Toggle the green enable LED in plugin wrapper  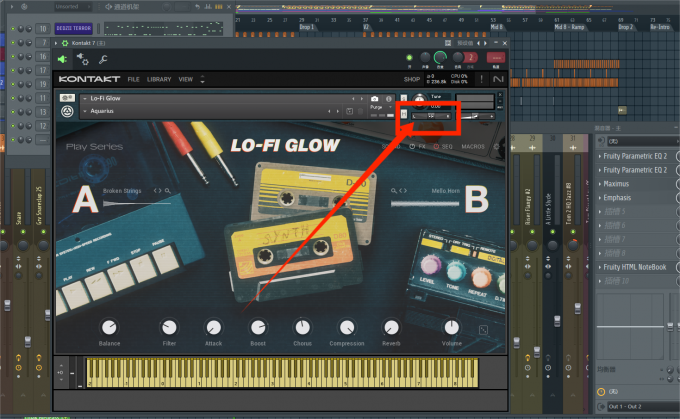point(409,57)
